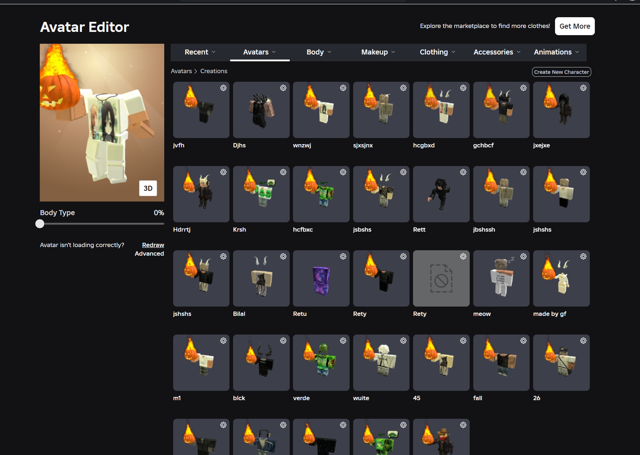This screenshot has width=640, height=455.
Task: Switch to the Makeup tab
Action: (378, 52)
